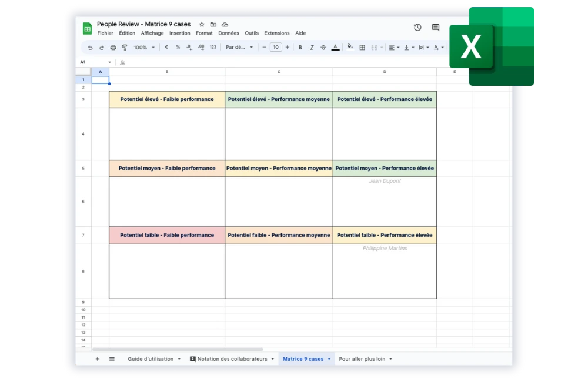Open Matrice 9 cases tab options arrow

coord(329,359)
